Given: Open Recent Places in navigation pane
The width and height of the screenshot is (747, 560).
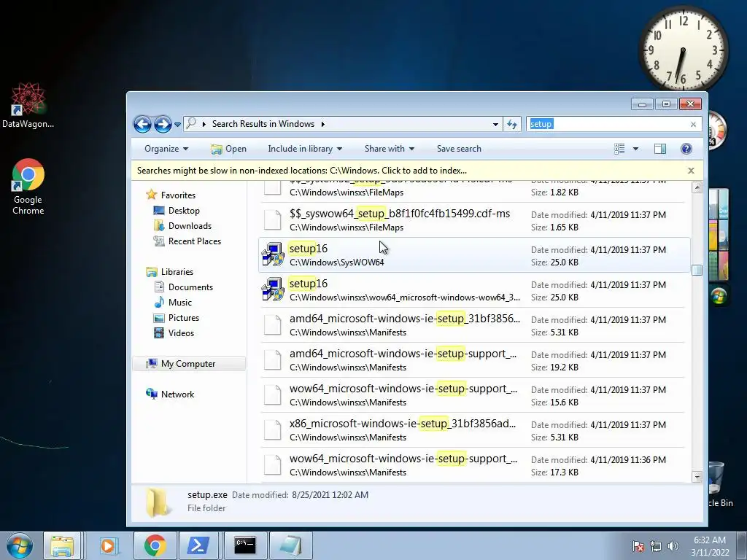Looking at the screenshot, I should click(x=194, y=241).
